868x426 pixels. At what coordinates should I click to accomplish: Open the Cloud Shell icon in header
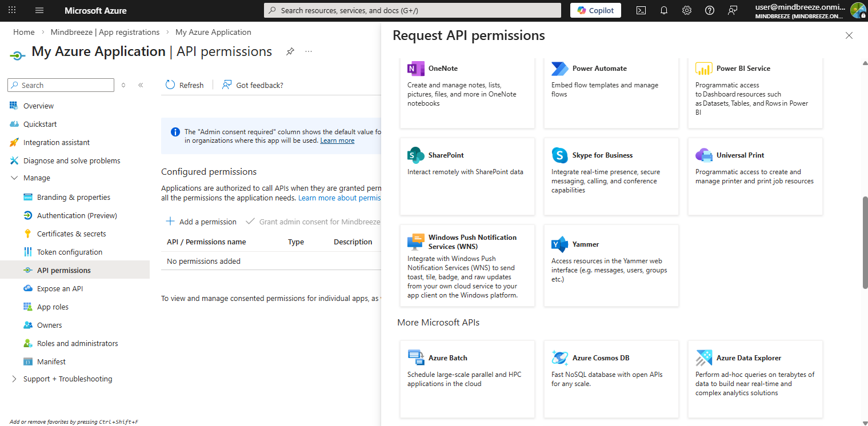(x=642, y=10)
